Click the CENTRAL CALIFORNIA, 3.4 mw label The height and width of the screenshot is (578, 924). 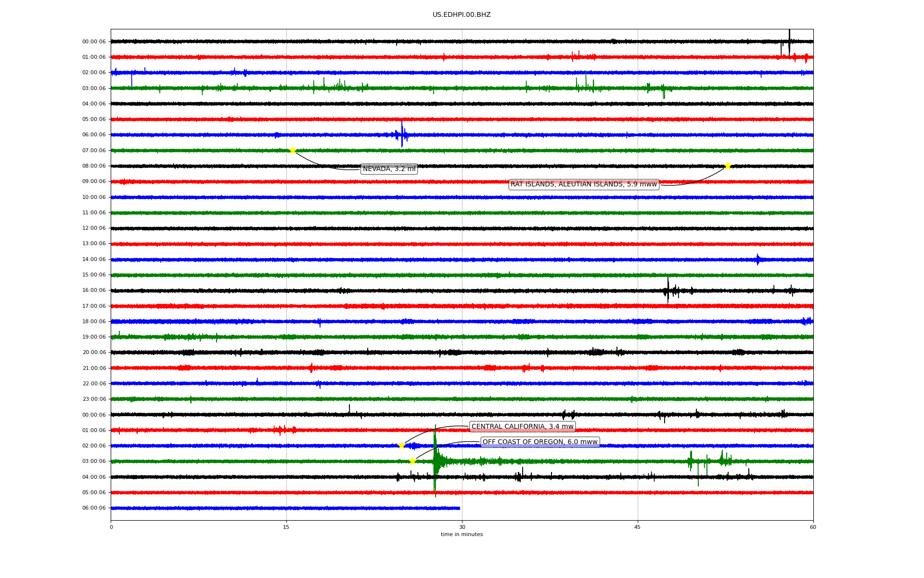522,427
